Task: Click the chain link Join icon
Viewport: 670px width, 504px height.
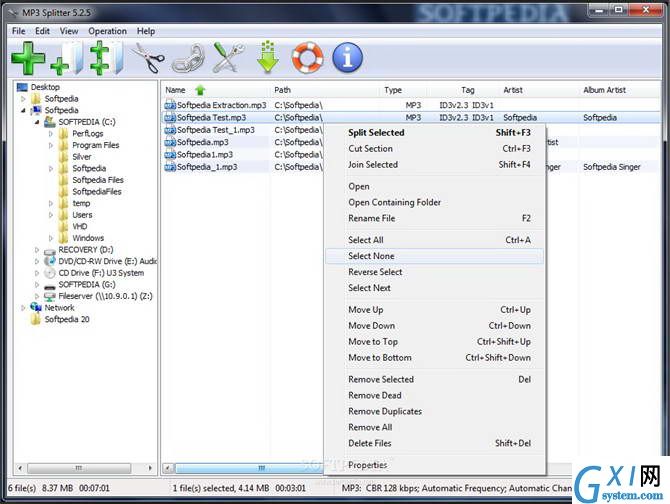Action: coord(188,59)
